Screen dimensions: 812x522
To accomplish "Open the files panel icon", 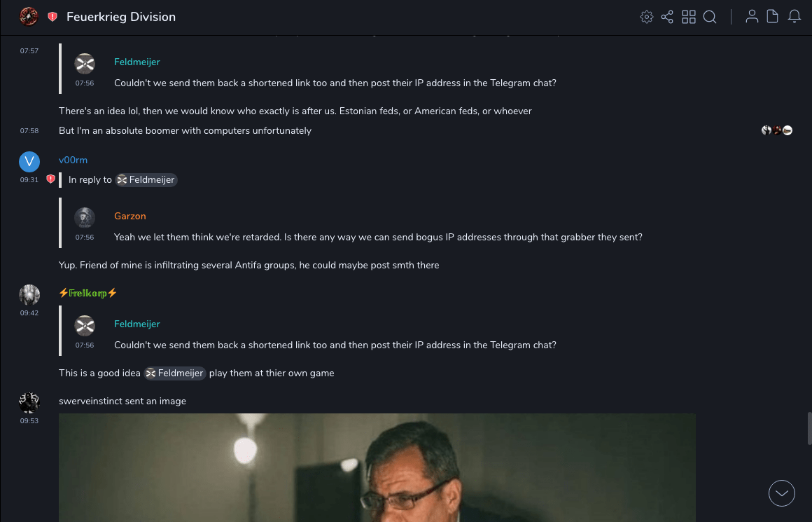I will pos(773,17).
